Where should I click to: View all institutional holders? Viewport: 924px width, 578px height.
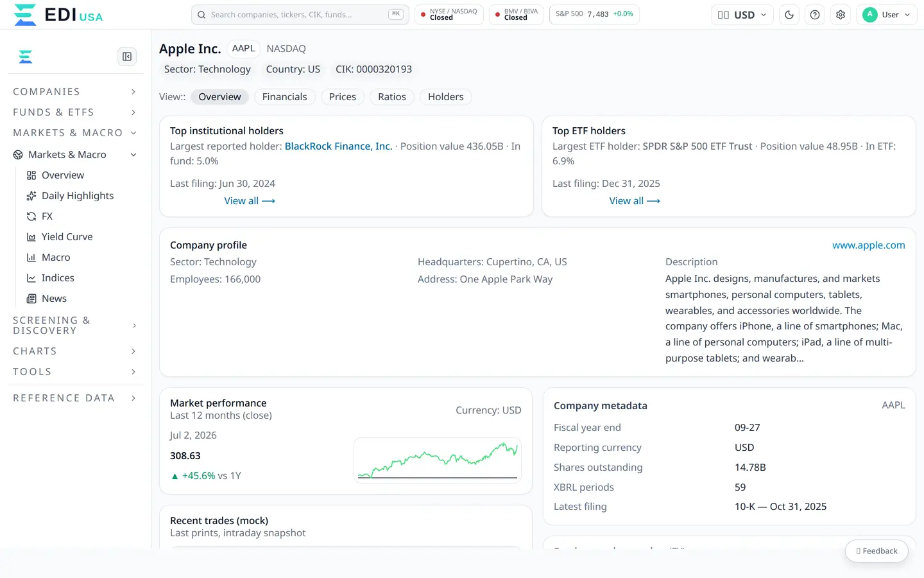(x=250, y=201)
